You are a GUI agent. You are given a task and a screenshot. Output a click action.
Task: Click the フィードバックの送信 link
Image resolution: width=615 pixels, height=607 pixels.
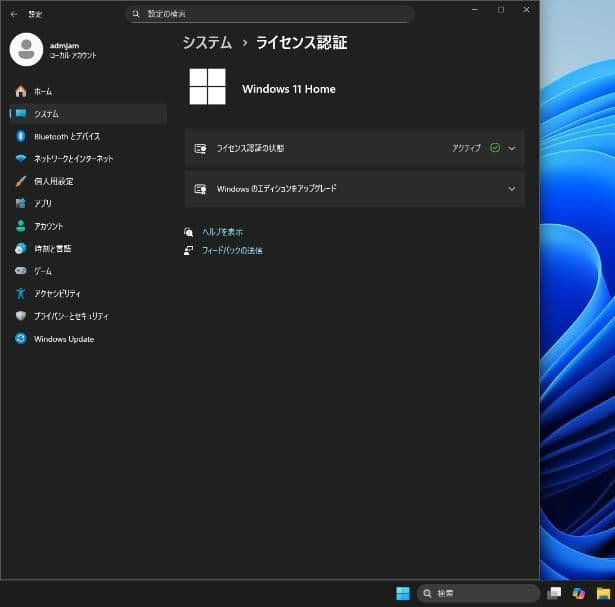pyautogui.click(x=232, y=250)
